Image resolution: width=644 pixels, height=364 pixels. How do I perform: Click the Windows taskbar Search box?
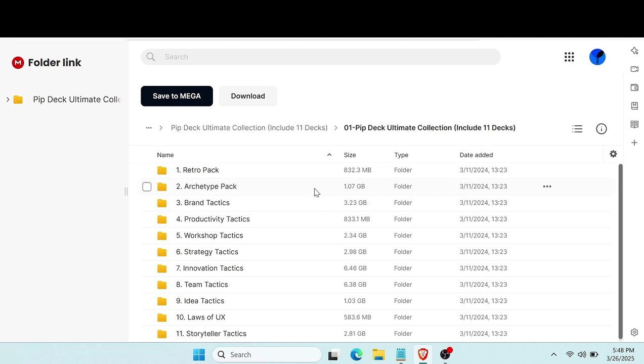pos(267,355)
